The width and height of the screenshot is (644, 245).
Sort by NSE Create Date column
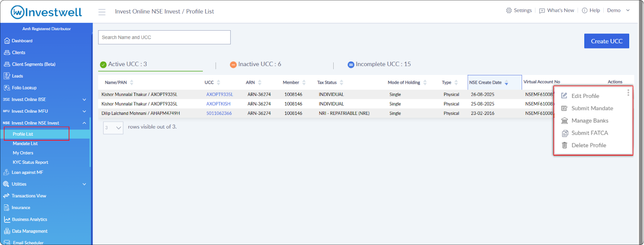(x=506, y=83)
